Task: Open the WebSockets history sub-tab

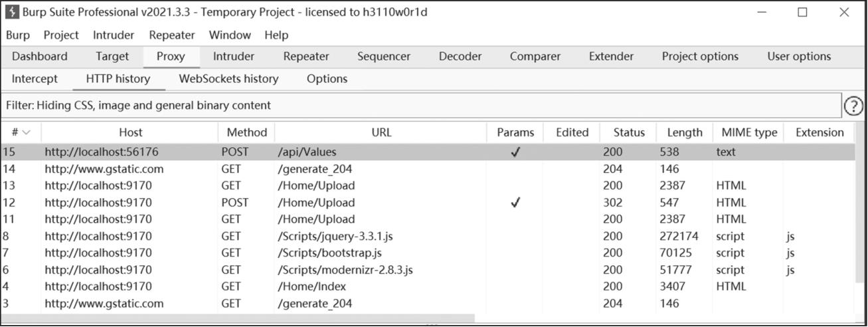Action: (x=228, y=78)
